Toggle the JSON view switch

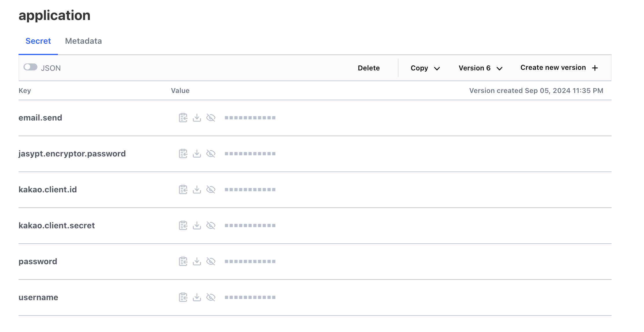click(x=30, y=67)
